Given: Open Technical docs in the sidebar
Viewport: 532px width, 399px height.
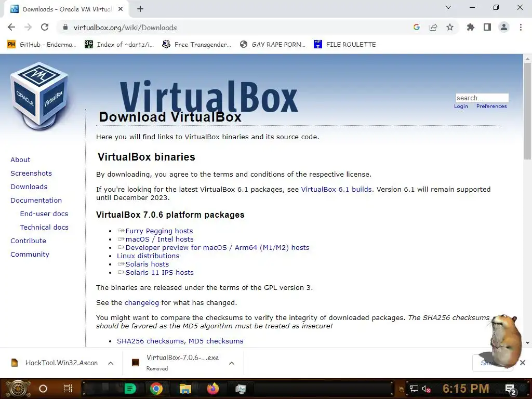Looking at the screenshot, I should point(44,228).
